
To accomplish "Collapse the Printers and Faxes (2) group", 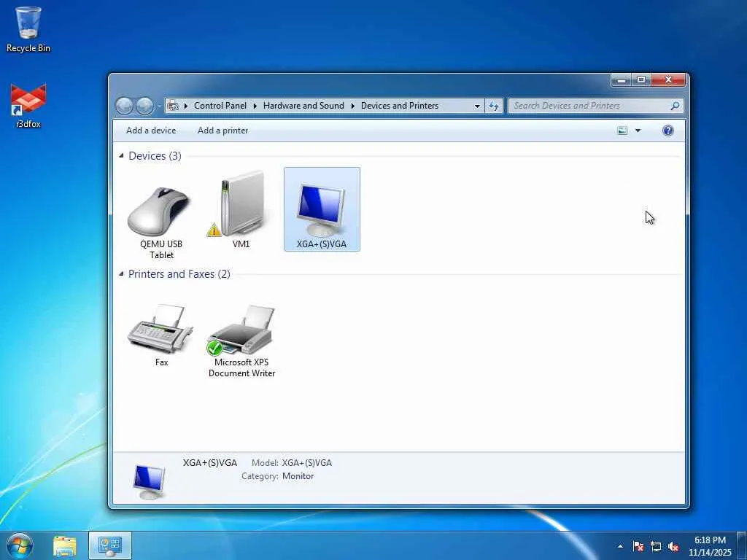I will coord(121,274).
